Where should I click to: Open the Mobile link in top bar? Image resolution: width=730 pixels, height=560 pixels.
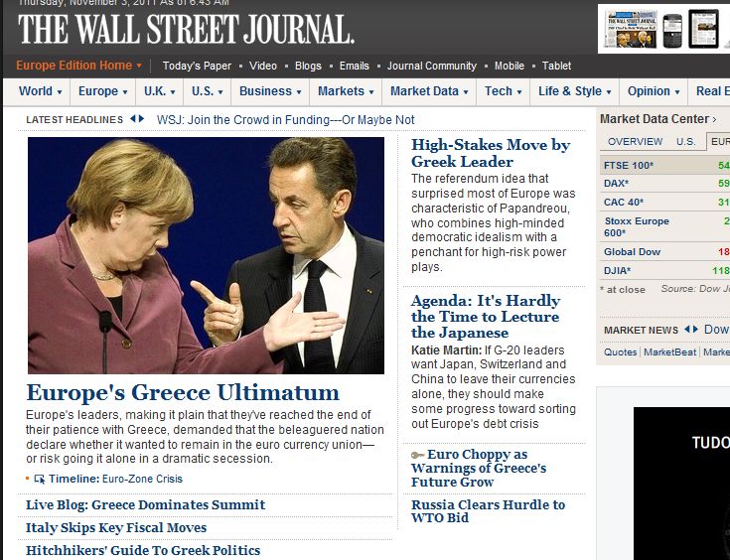(509, 66)
